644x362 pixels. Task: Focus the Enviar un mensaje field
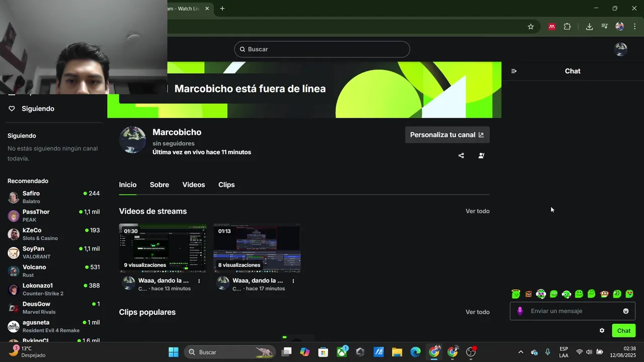coord(573,311)
